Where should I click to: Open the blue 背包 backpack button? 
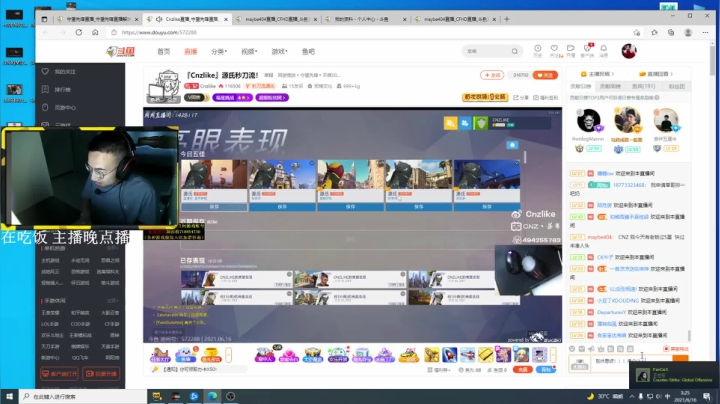[546, 370]
